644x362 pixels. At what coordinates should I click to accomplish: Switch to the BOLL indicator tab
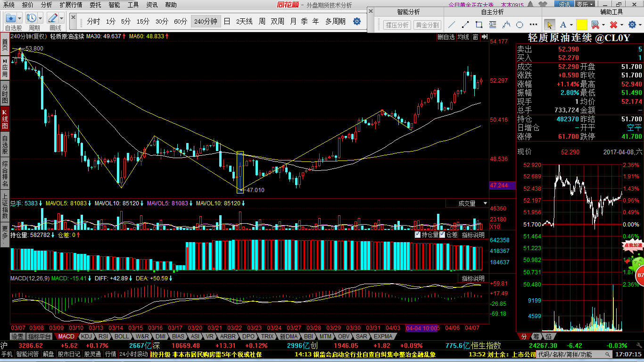click(x=121, y=337)
